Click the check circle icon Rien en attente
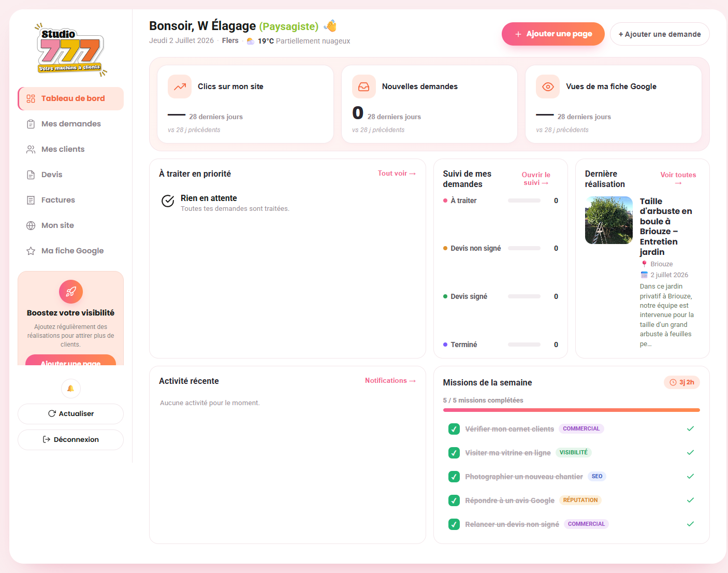Screen dimensions: 728x573 pos(168,201)
